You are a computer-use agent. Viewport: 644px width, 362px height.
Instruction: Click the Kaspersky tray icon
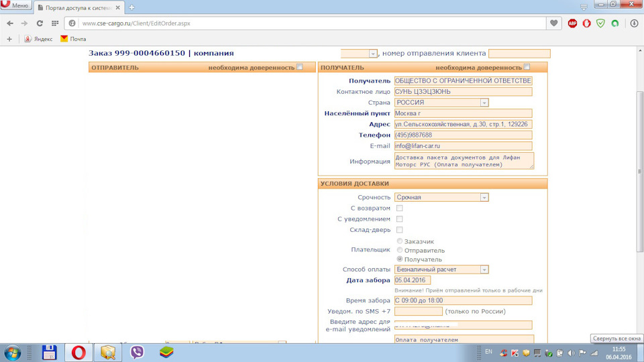(515, 353)
